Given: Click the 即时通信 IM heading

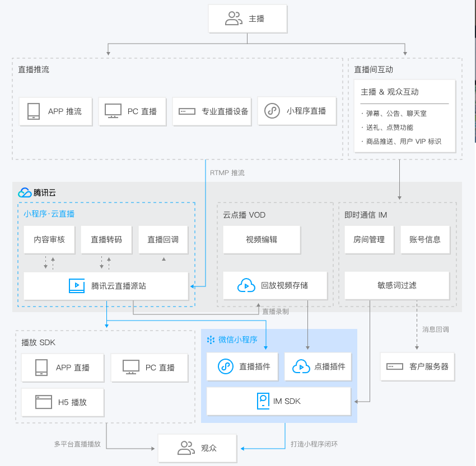Looking at the screenshot, I should pyautogui.click(x=366, y=215).
